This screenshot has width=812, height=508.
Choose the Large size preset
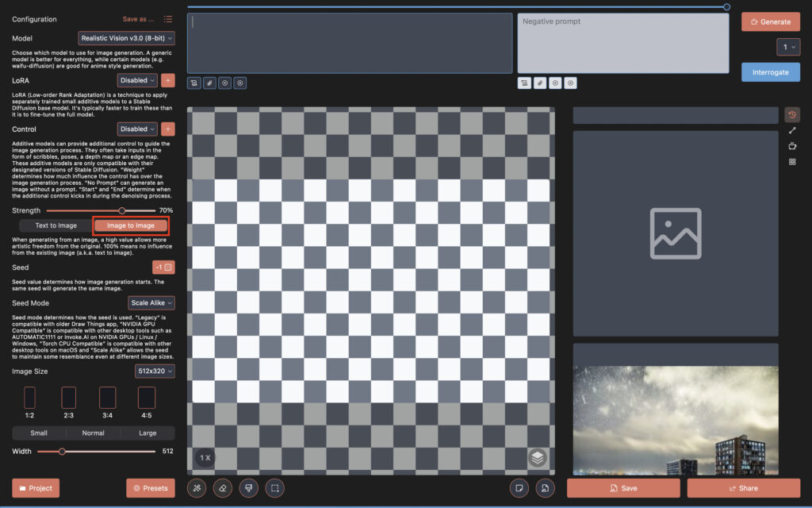146,433
